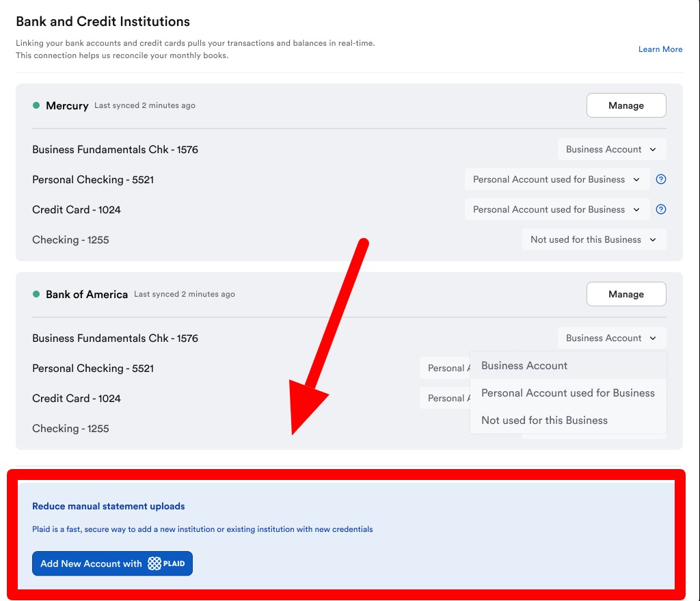
Task: Open Mercury Business Fundamentals Chk account type dropdown
Action: (x=612, y=149)
